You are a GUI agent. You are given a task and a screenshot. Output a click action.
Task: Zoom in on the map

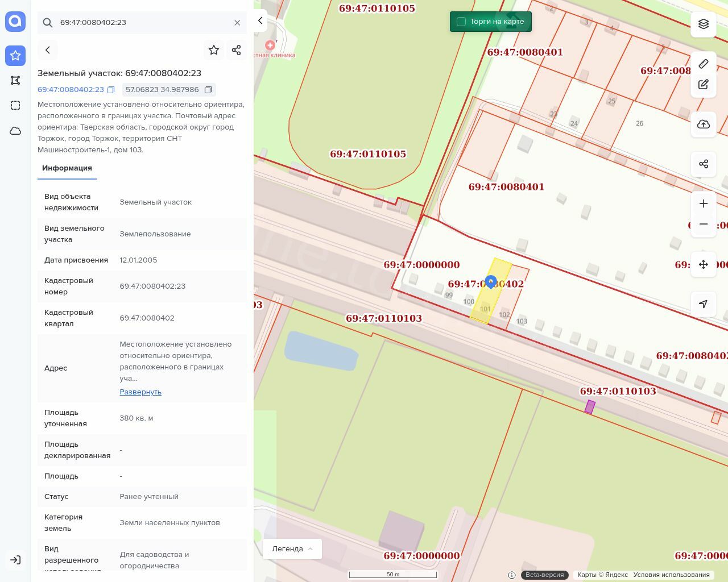coord(704,203)
